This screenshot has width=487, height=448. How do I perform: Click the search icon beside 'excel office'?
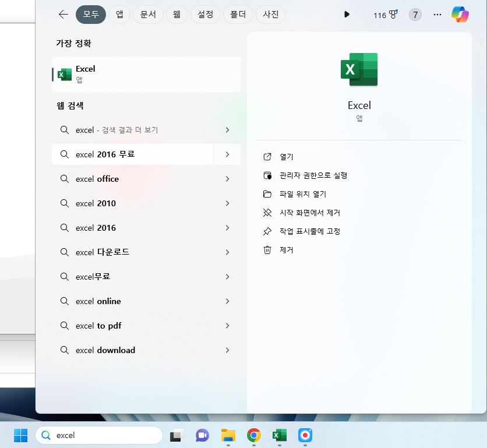click(x=65, y=179)
